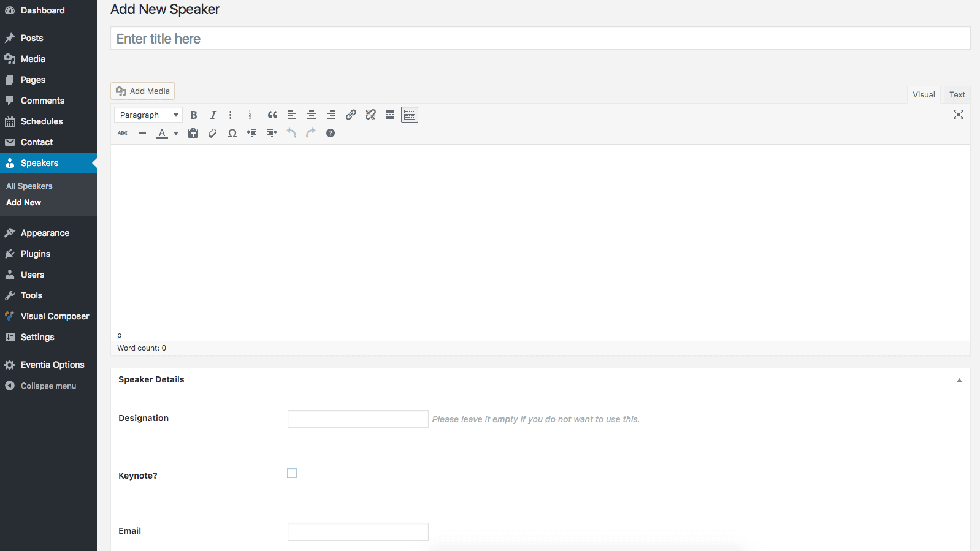Open keyboard shortcuts help icon
980x551 pixels.
tap(331, 134)
